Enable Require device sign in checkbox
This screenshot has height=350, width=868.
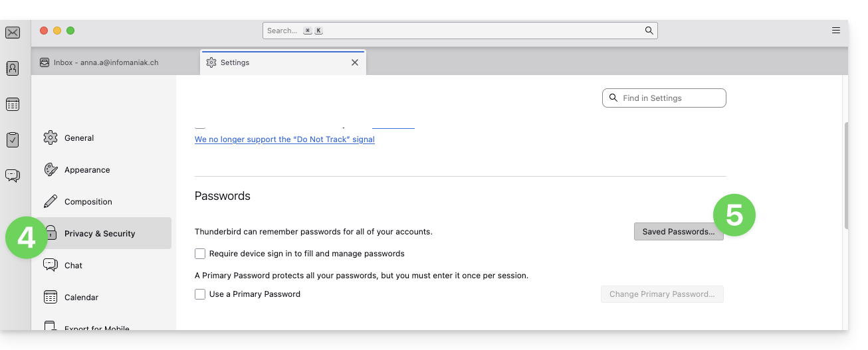200,254
